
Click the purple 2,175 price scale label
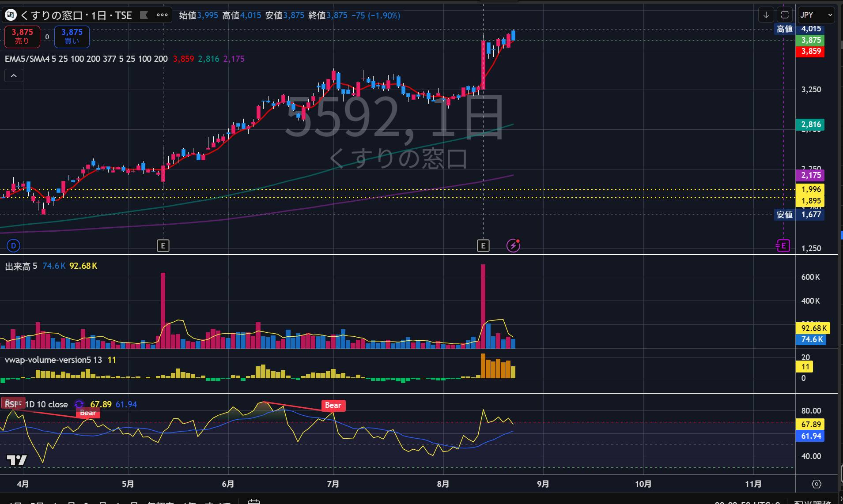click(811, 175)
